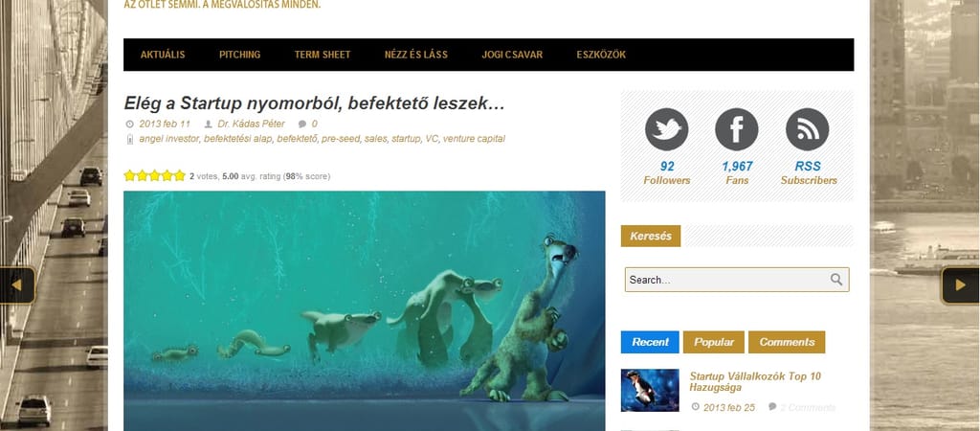Rate the post with first star

130,176
